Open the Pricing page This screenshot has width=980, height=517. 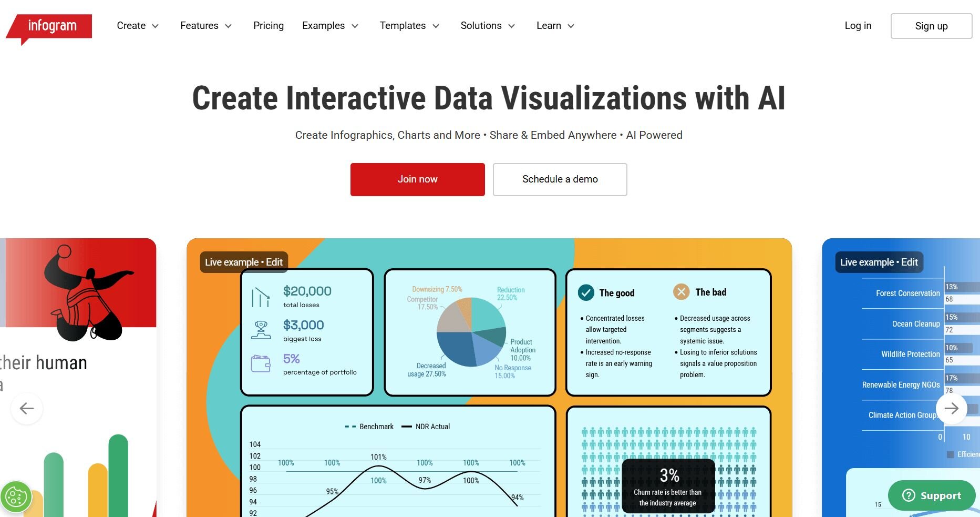coord(269,26)
